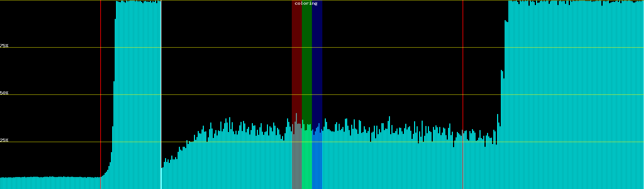Click the "coloring" label at top
644x189 pixels.
pyautogui.click(x=306, y=3)
